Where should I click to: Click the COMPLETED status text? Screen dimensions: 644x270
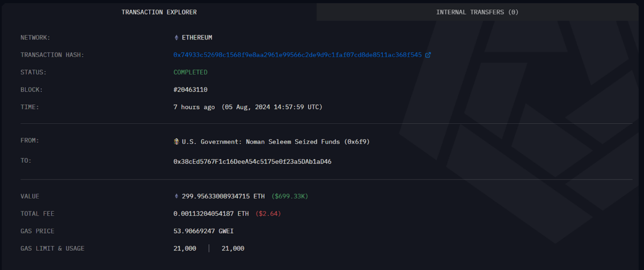[x=191, y=72]
